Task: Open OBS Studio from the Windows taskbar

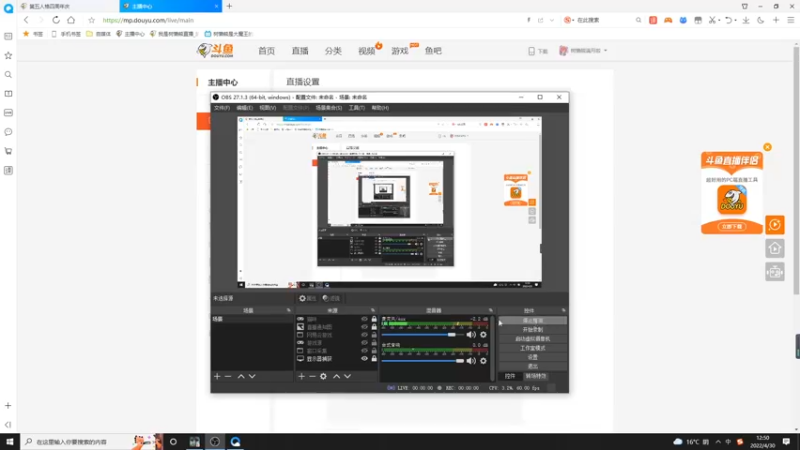Action: point(215,442)
